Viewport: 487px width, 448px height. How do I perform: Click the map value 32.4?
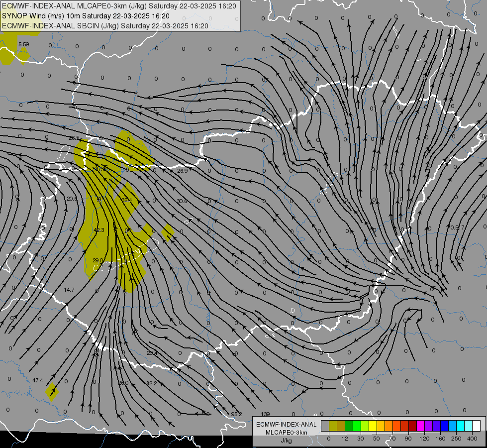coord(127,200)
